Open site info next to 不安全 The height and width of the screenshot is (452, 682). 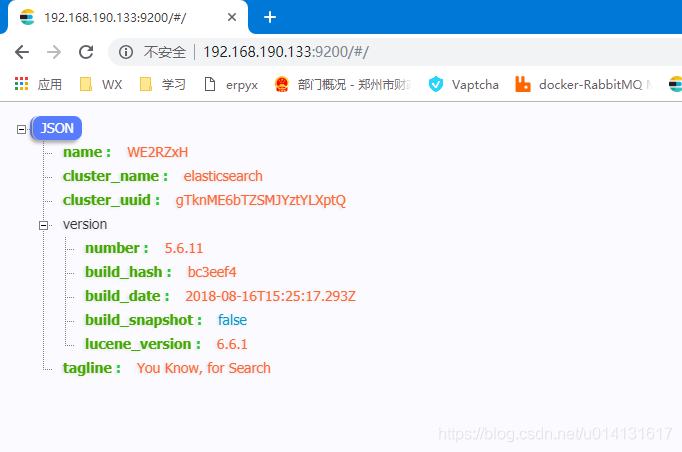126,52
